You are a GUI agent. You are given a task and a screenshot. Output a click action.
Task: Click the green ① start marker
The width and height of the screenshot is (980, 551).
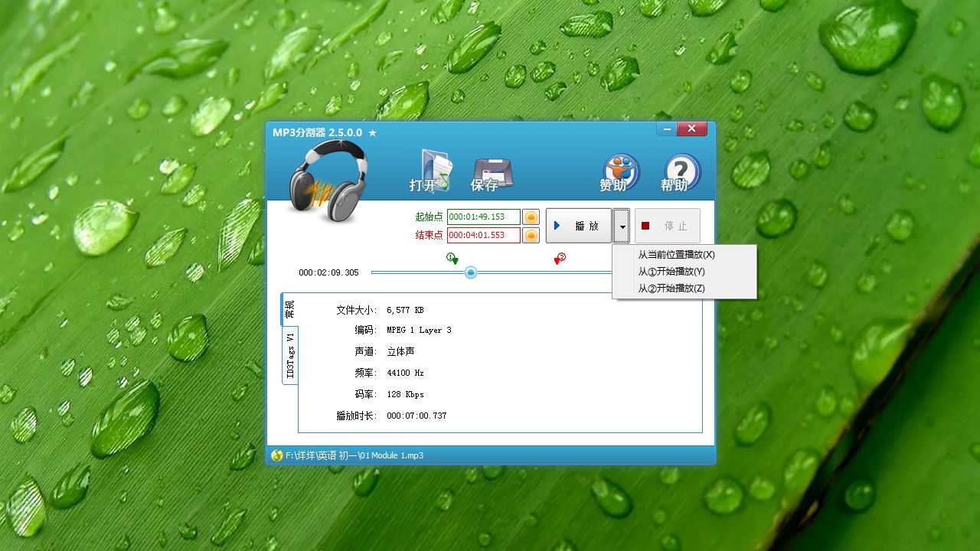point(452,259)
